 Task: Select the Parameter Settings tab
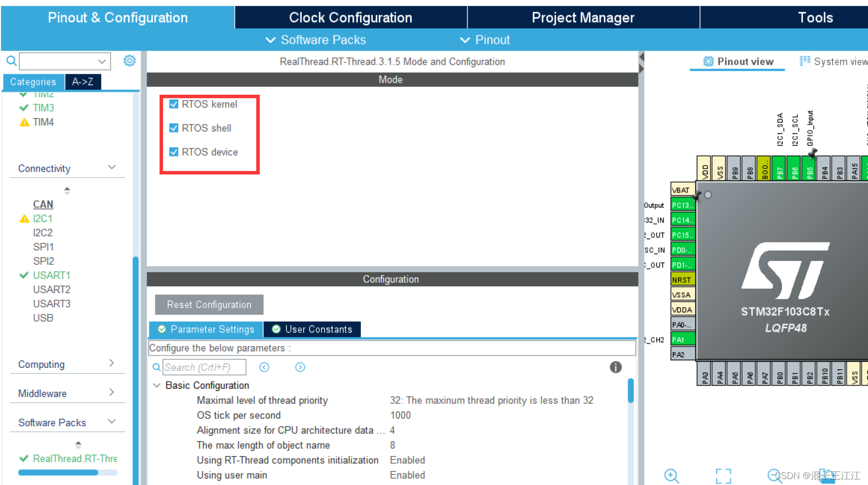tap(206, 329)
